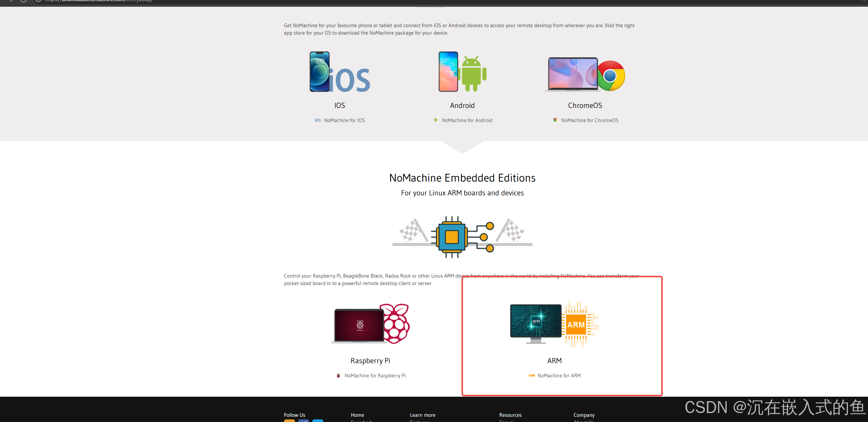Click the Follow Us label in the footer
This screenshot has height=422, width=868.
click(295, 415)
